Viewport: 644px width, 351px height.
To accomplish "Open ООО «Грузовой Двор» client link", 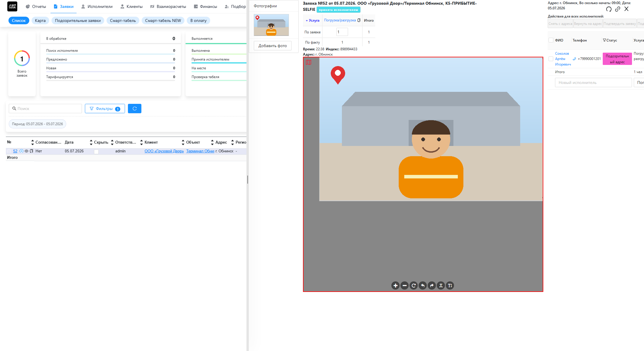I will tap(164, 151).
